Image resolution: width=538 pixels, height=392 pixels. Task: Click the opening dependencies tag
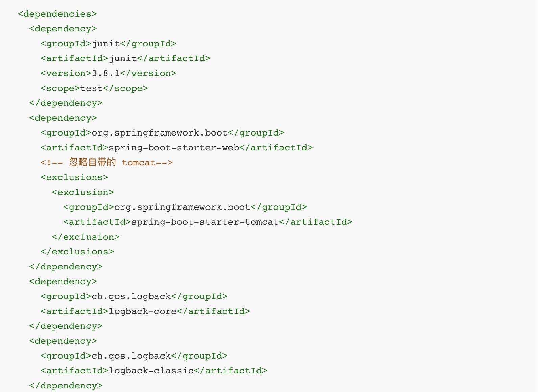tap(57, 14)
